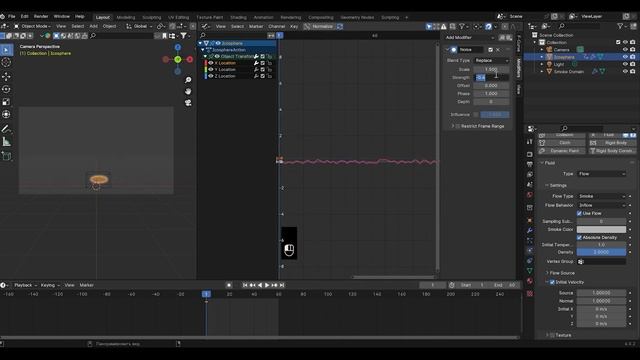The height and width of the screenshot is (360, 640).
Task: Open the timeline Keying menu
Action: [50, 285]
